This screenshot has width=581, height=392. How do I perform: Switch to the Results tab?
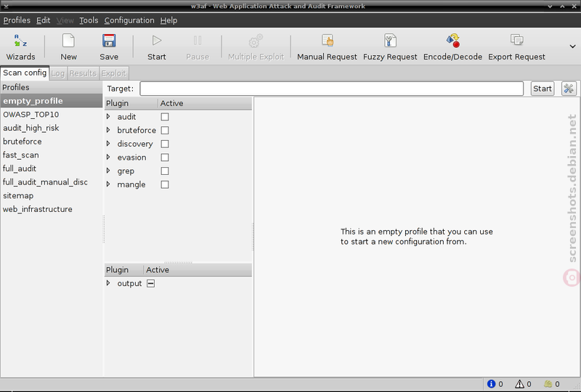pos(83,73)
